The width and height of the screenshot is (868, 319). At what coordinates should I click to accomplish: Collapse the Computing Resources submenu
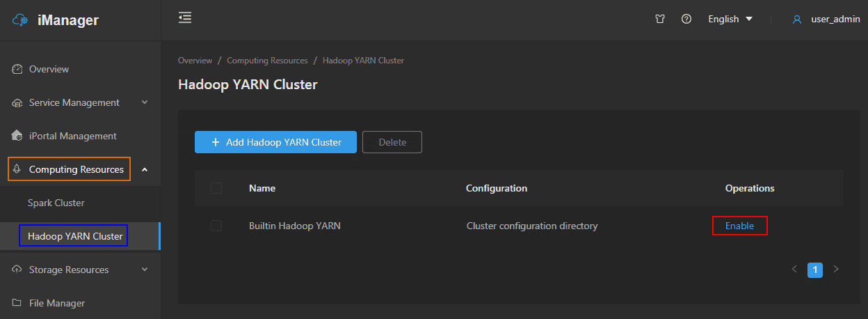pos(145,169)
